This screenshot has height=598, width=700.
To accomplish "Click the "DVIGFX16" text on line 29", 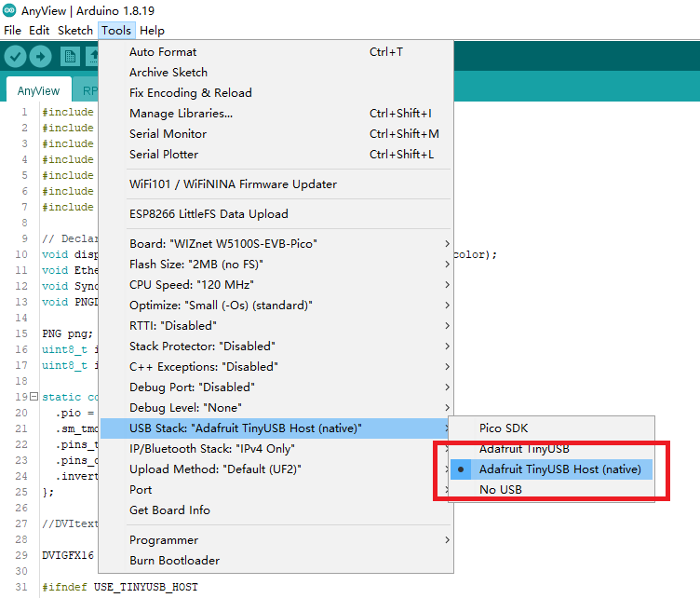I will 68,555.
